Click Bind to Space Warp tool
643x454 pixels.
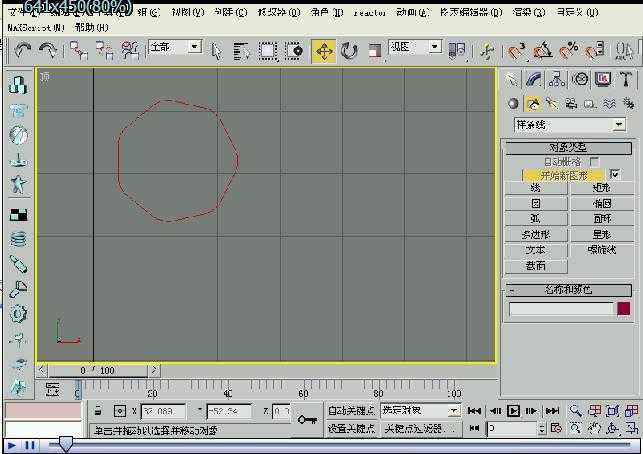(x=130, y=51)
